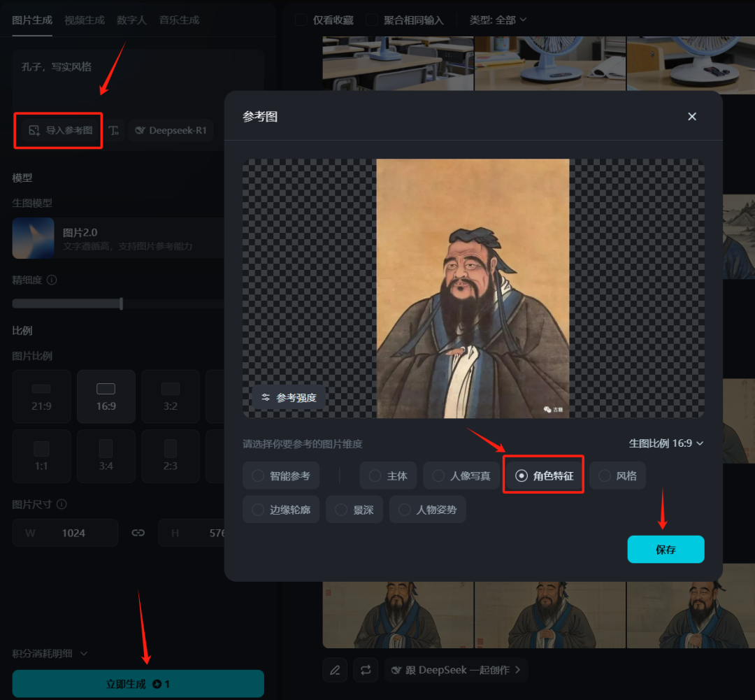The image size is (755, 700).
Task: Click the height input field
Action: coord(192,532)
